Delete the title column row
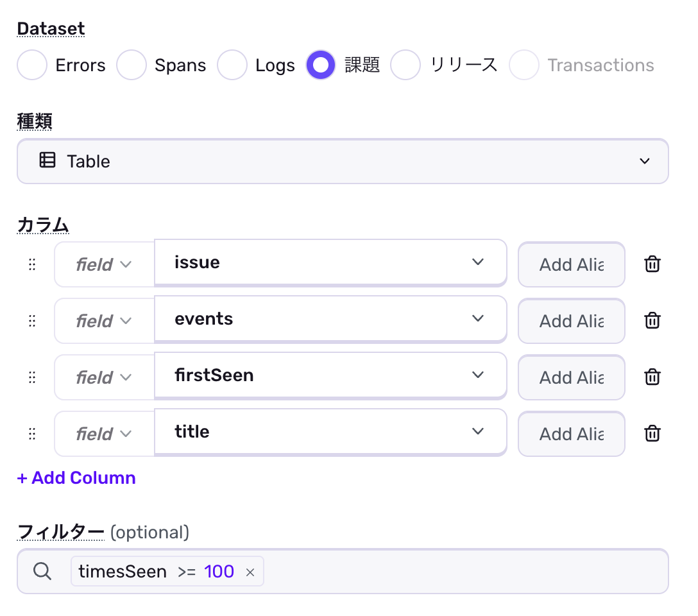Screen dimensions: 698x616 [652, 433]
